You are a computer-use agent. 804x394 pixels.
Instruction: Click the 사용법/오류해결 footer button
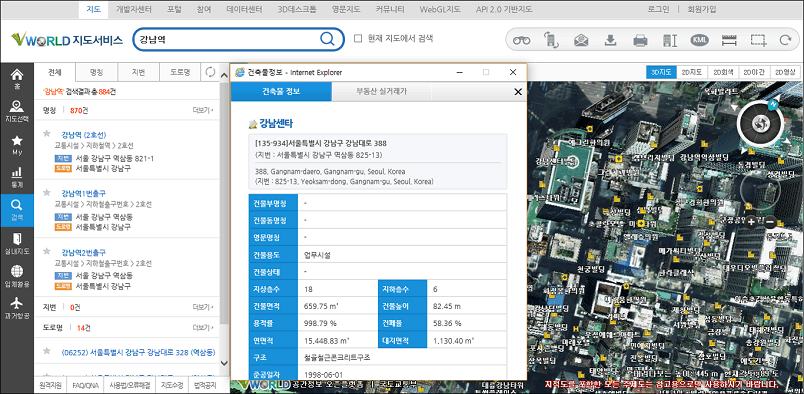point(130,384)
